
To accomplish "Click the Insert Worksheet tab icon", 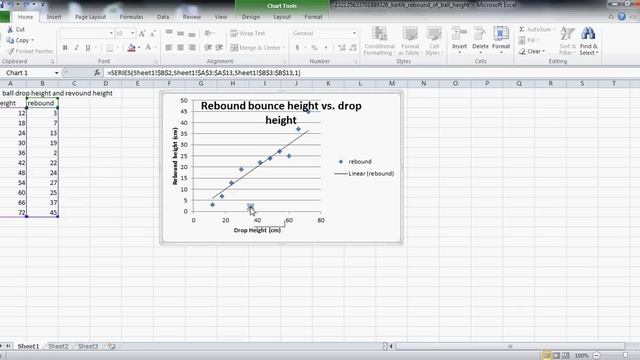I will click(111, 346).
